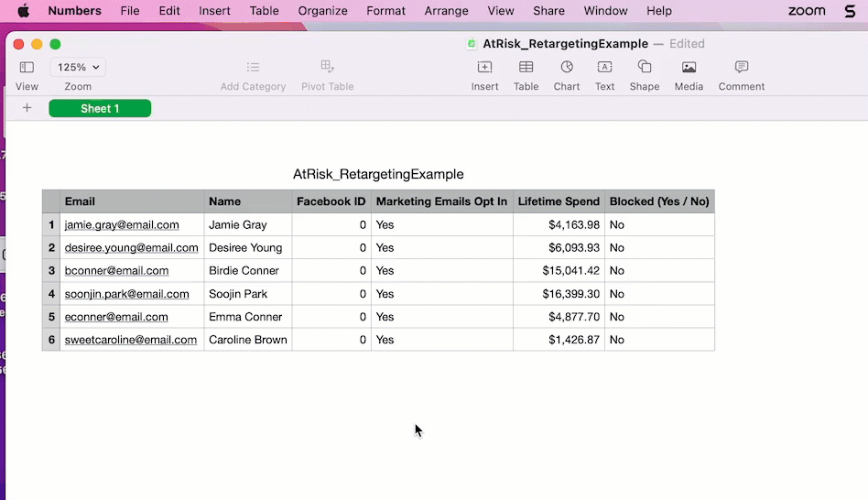The image size is (868, 500).
Task: Open the Apple menu
Action: pos(23,11)
